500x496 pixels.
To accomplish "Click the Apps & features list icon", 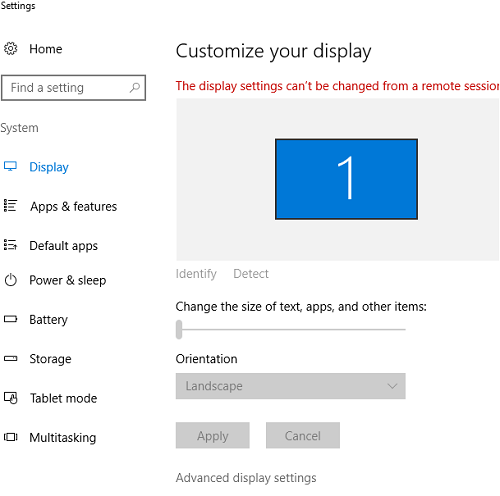I will [x=10, y=206].
